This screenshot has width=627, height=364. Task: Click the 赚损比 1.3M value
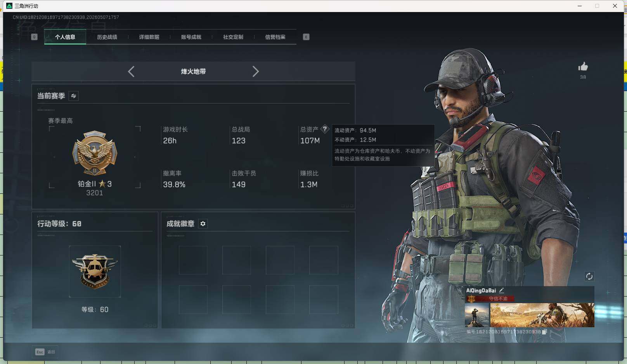pos(309,185)
